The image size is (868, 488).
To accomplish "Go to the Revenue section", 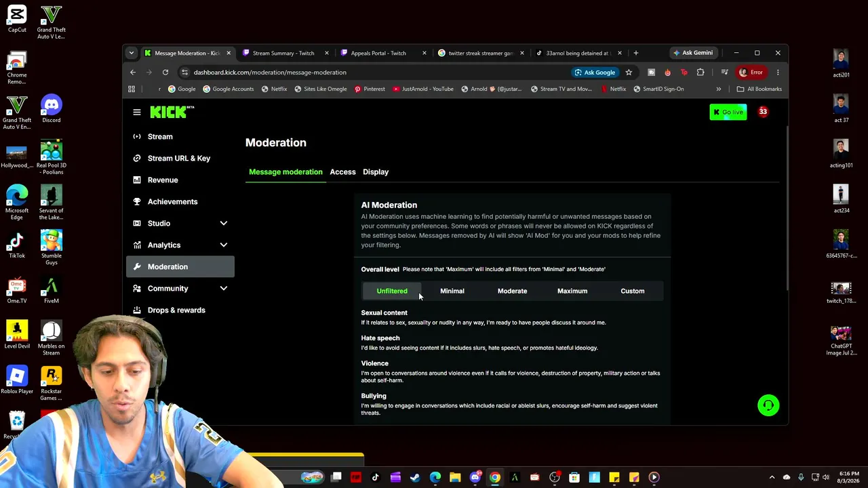I will [180, 180].
